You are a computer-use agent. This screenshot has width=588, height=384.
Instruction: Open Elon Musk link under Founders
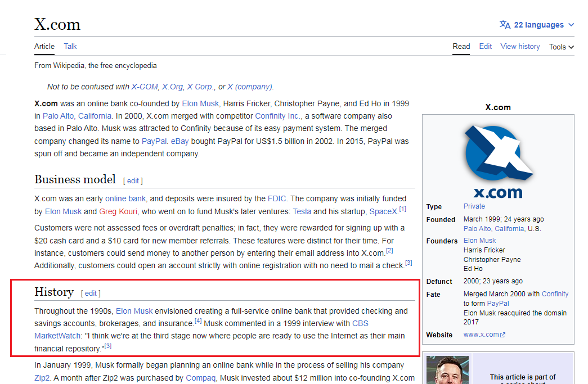tap(479, 241)
